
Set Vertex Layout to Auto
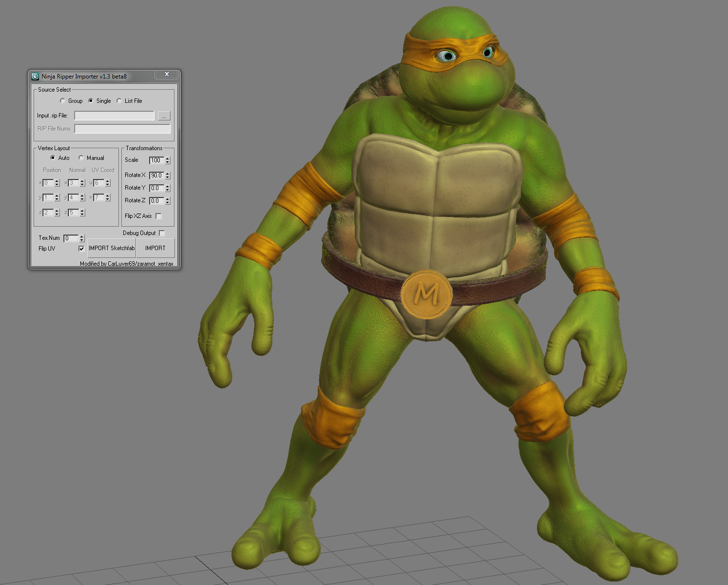click(x=53, y=158)
